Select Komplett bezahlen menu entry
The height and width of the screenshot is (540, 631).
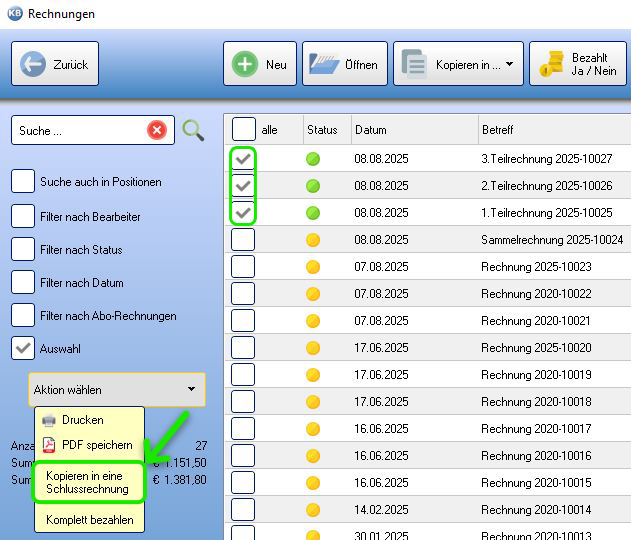[x=89, y=519]
